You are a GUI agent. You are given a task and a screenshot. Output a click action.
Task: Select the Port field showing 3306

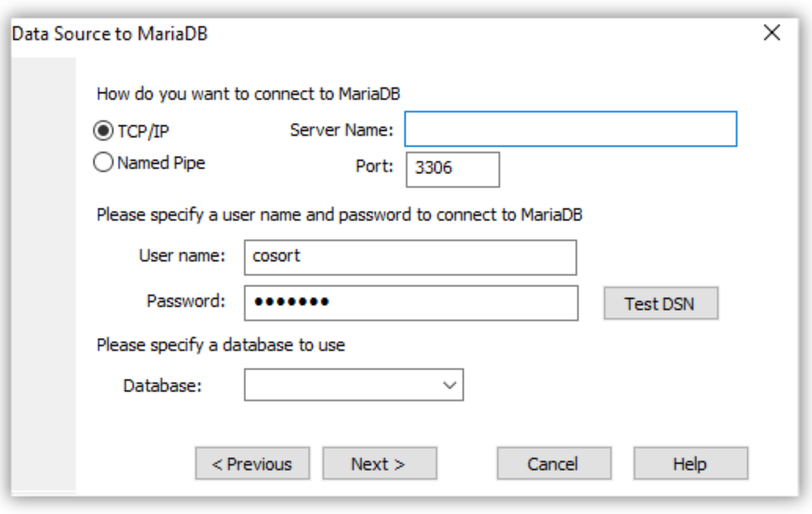[451, 169]
